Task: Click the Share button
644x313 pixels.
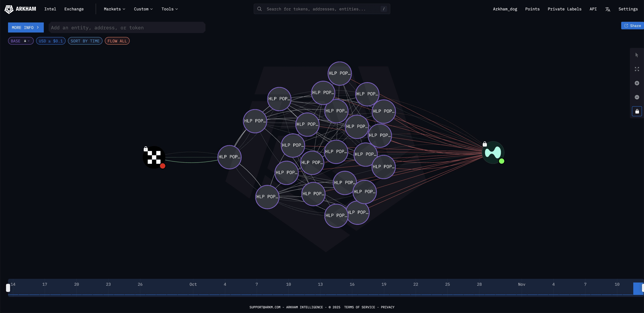Action: 632,26
